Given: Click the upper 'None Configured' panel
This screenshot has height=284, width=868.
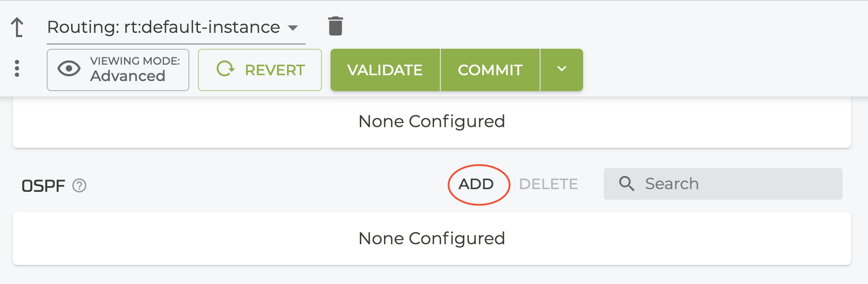Looking at the screenshot, I should (431, 121).
